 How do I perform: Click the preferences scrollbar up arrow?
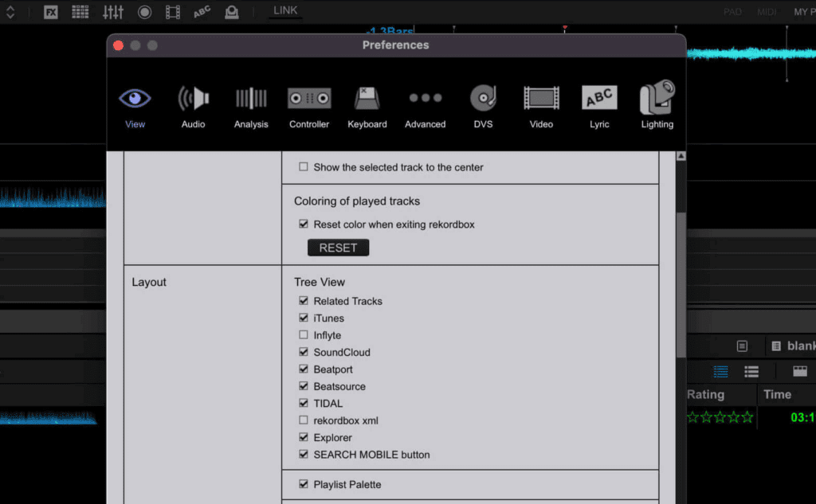point(681,156)
